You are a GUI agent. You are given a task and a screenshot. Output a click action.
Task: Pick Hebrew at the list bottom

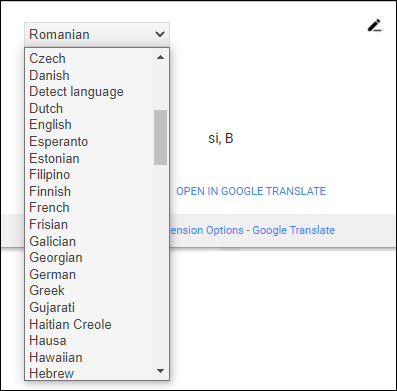coord(88,373)
